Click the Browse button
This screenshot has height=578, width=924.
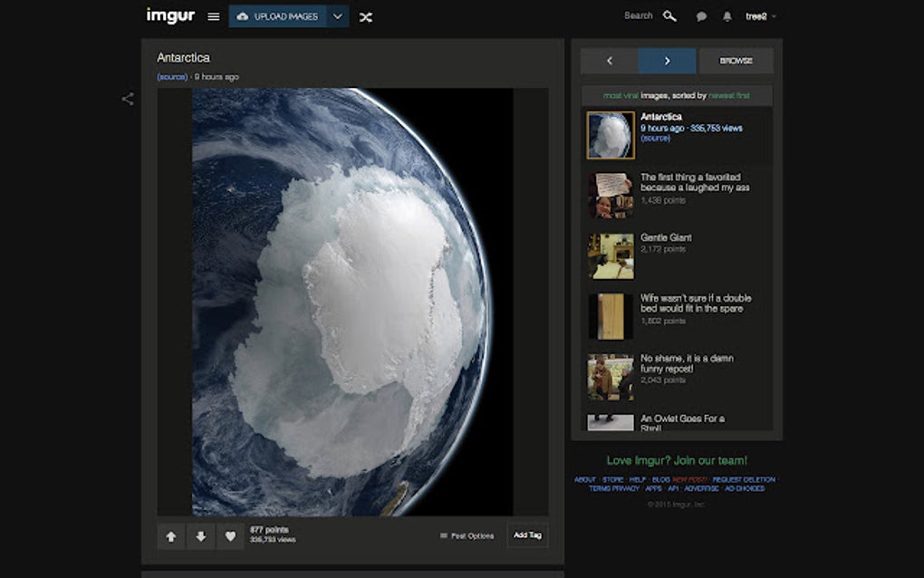[735, 61]
